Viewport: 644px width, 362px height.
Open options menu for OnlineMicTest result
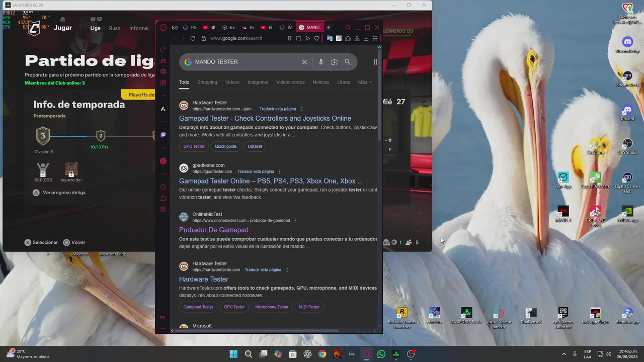point(295,220)
